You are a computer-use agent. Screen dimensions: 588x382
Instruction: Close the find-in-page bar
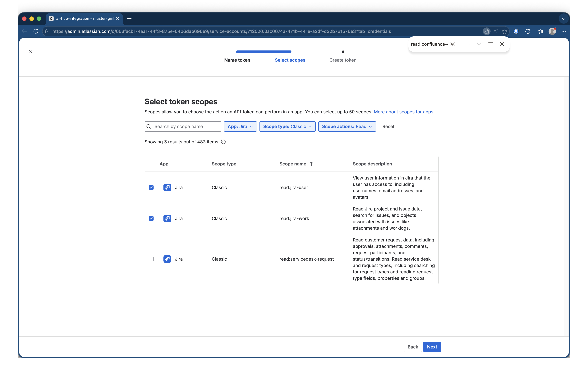pos(502,44)
